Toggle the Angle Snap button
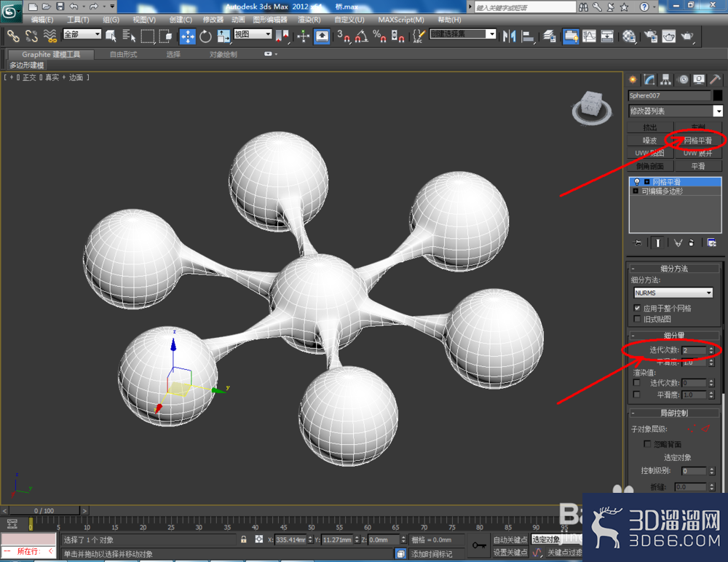The image size is (728, 562). [x=362, y=36]
